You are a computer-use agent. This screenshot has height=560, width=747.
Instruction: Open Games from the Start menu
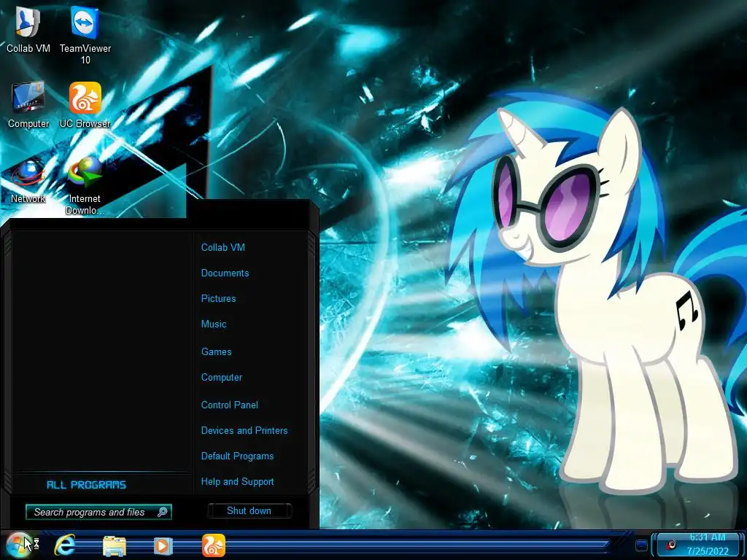(x=216, y=351)
